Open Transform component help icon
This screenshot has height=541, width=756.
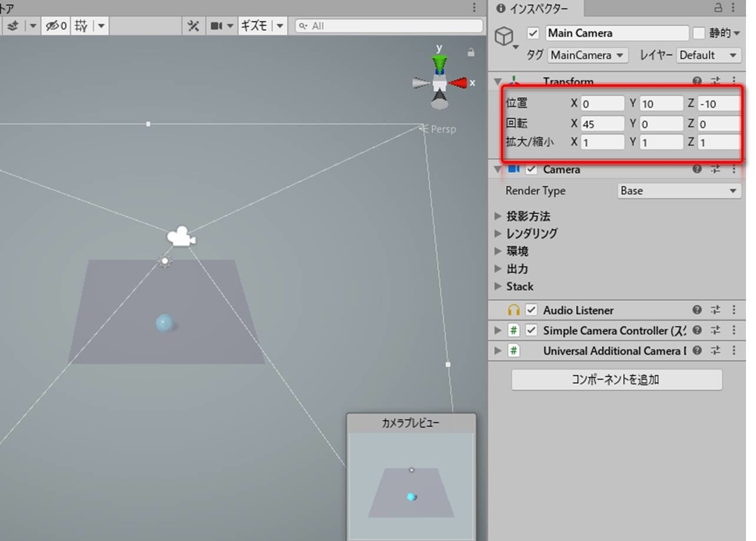click(697, 81)
